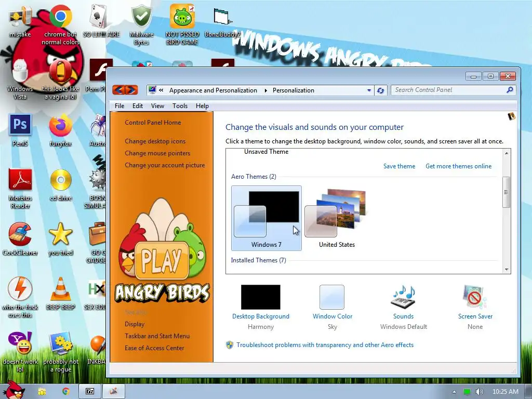This screenshot has height=399, width=532.
Task: Open the Edit menu
Action: pos(137,106)
